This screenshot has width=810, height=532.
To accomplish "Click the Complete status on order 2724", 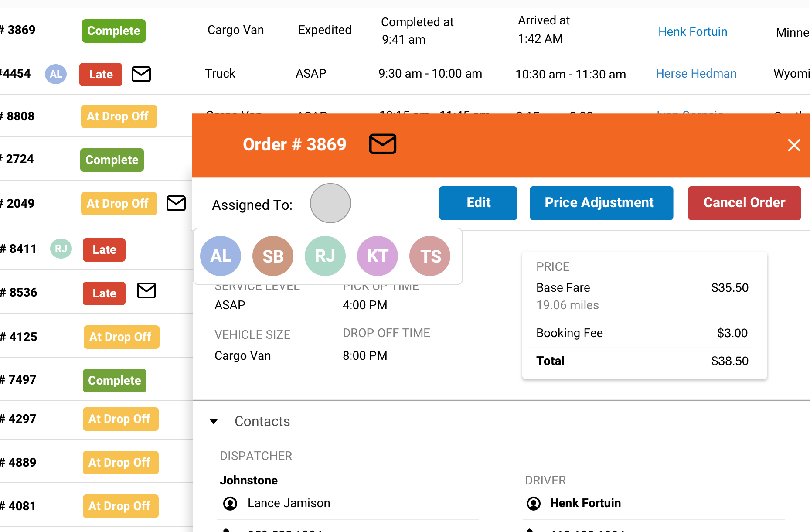I will click(x=112, y=160).
